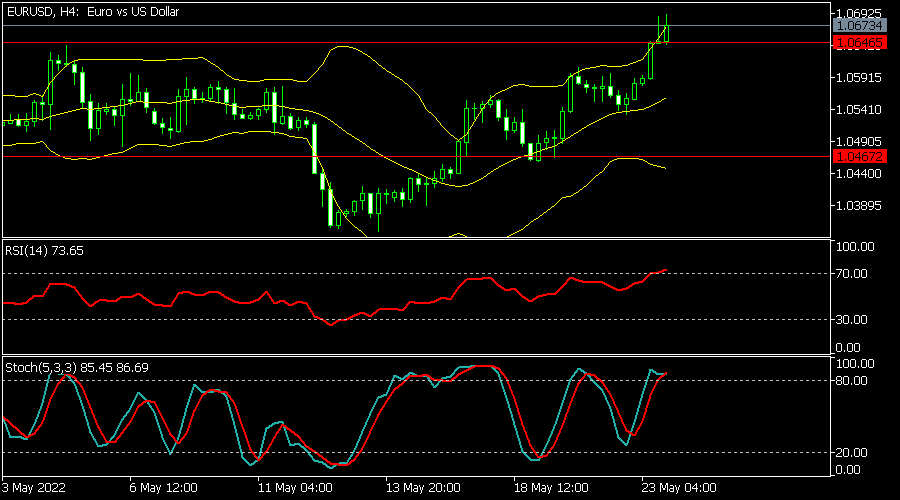Click the 1.03895 price scale value
Image resolution: width=900 pixels, height=500 pixels.
[x=859, y=206]
